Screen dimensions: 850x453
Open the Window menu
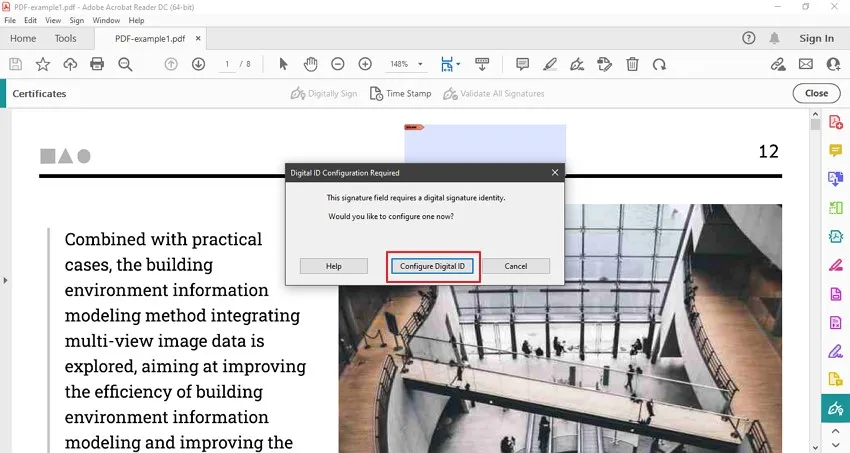pyautogui.click(x=106, y=20)
